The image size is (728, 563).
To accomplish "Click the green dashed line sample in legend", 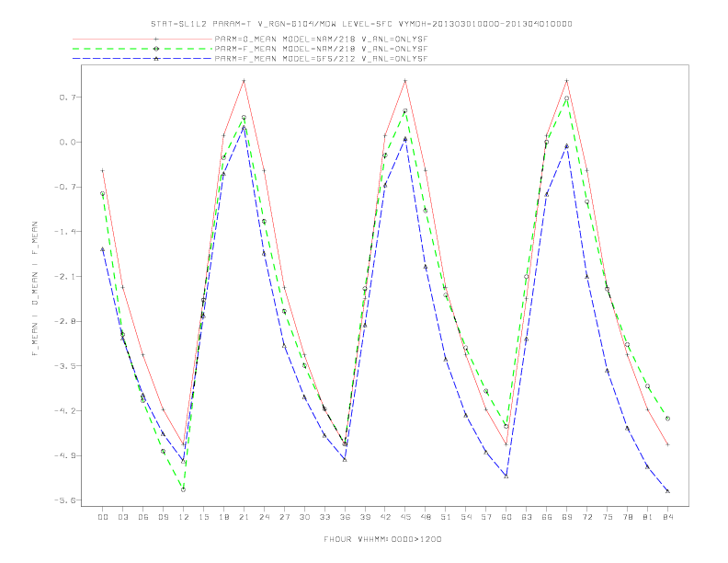I will click(x=142, y=49).
